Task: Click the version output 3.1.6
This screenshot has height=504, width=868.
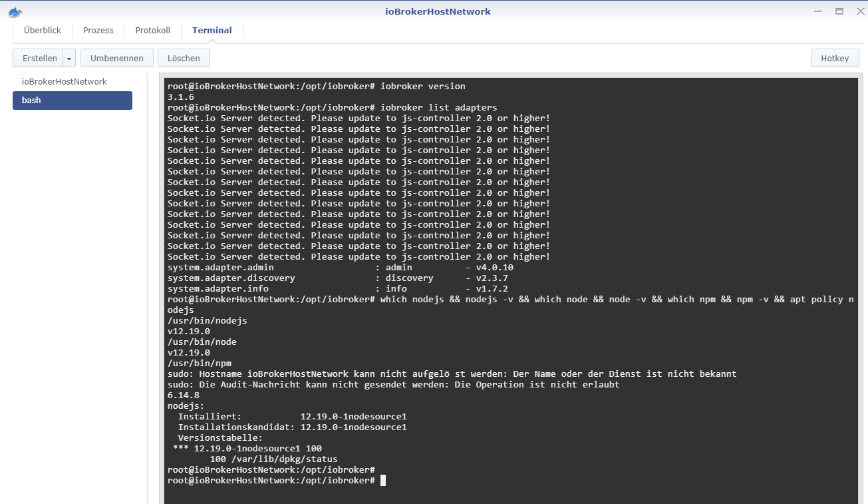Action: [181, 97]
